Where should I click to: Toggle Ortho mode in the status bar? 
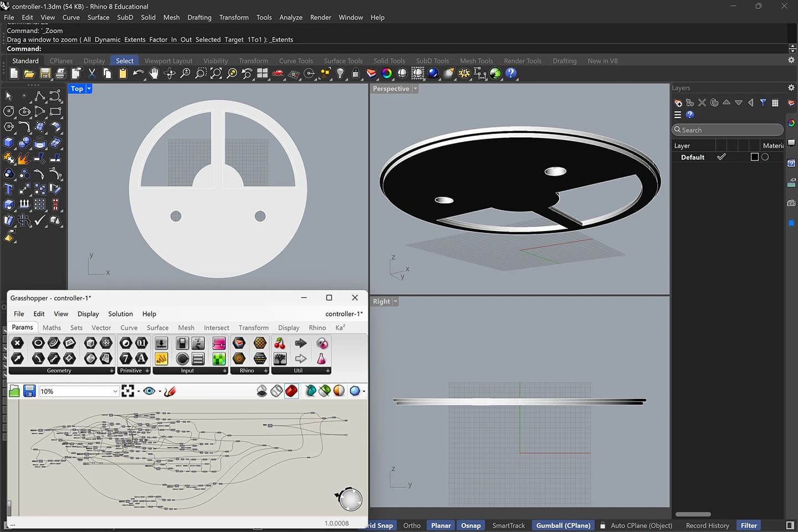(x=412, y=525)
